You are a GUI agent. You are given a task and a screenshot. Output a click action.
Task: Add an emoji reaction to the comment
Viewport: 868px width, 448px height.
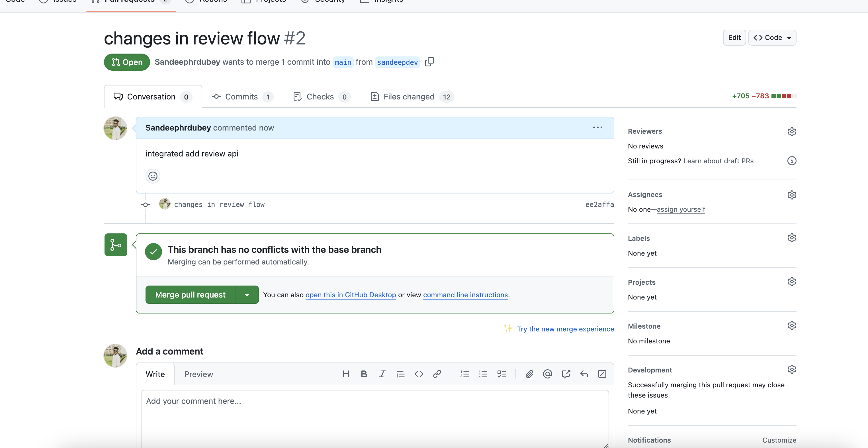[x=153, y=176]
